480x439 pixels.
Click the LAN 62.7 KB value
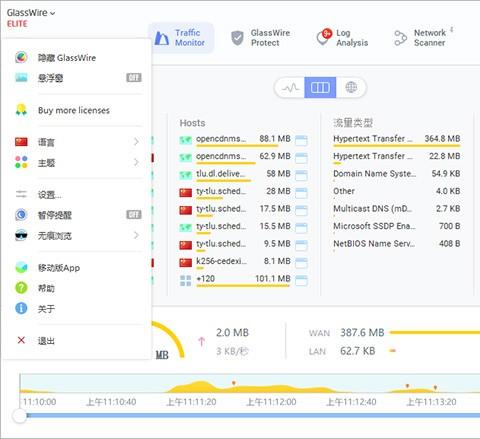[358, 351]
